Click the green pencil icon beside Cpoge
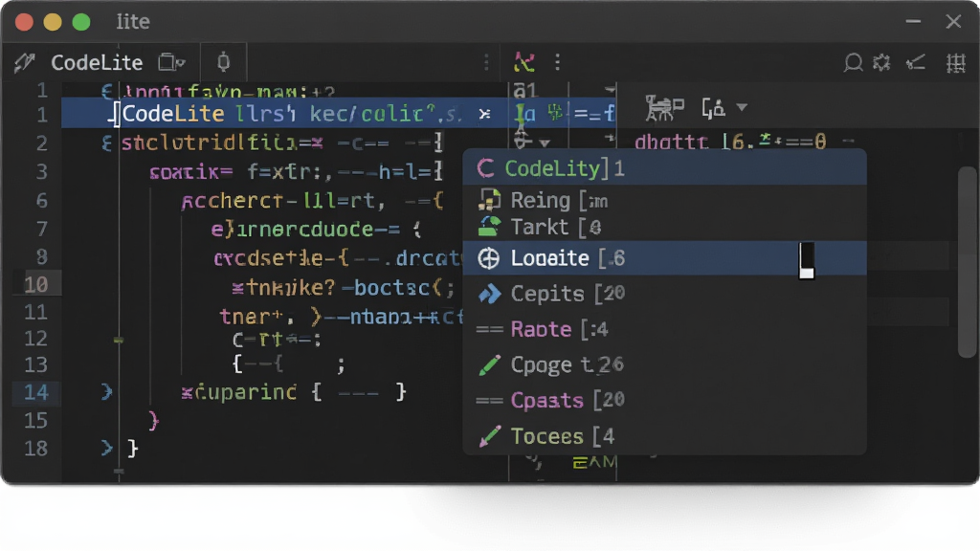This screenshot has width=980, height=551. tap(489, 364)
